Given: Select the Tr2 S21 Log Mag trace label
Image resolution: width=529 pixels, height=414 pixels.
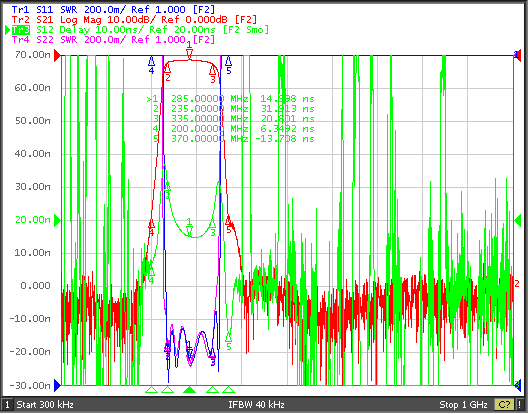Looking at the screenshot, I should pos(134,20).
